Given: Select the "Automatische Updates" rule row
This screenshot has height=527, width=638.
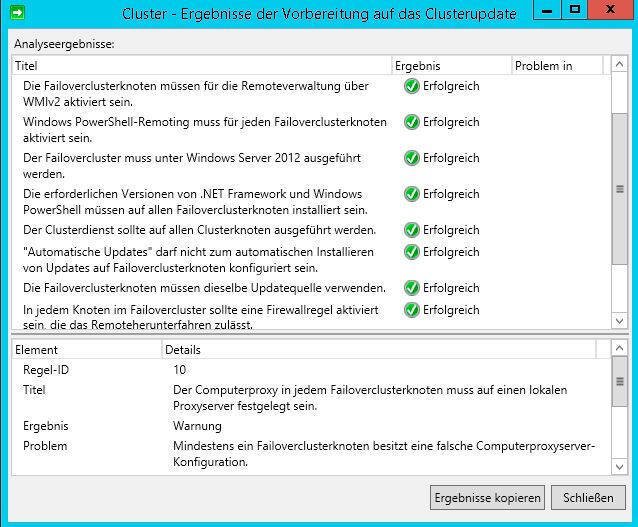Looking at the screenshot, I should pos(311,260).
